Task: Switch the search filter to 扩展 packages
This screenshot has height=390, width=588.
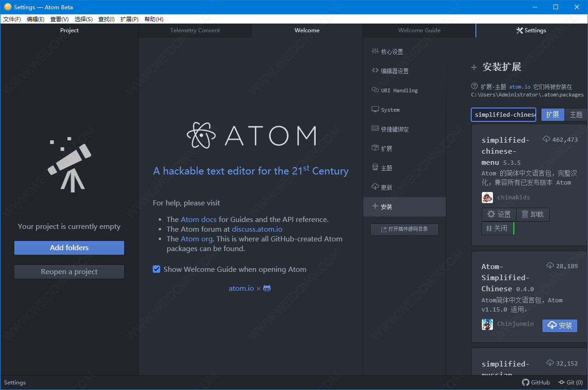Action: coord(552,115)
